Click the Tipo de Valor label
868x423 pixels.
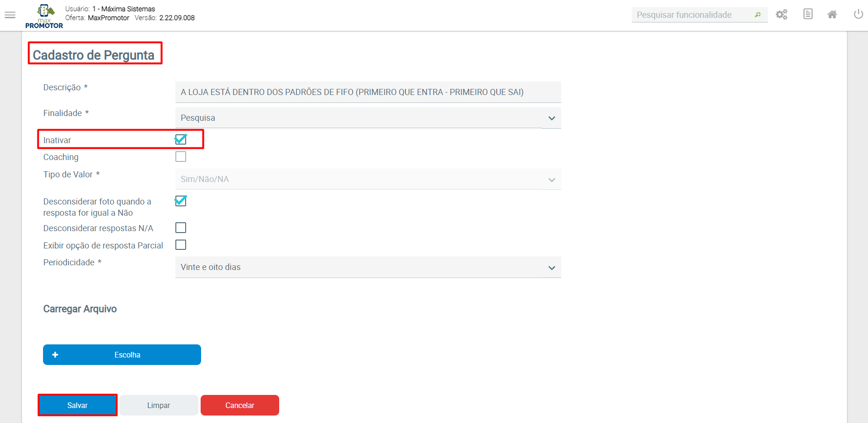click(68, 175)
